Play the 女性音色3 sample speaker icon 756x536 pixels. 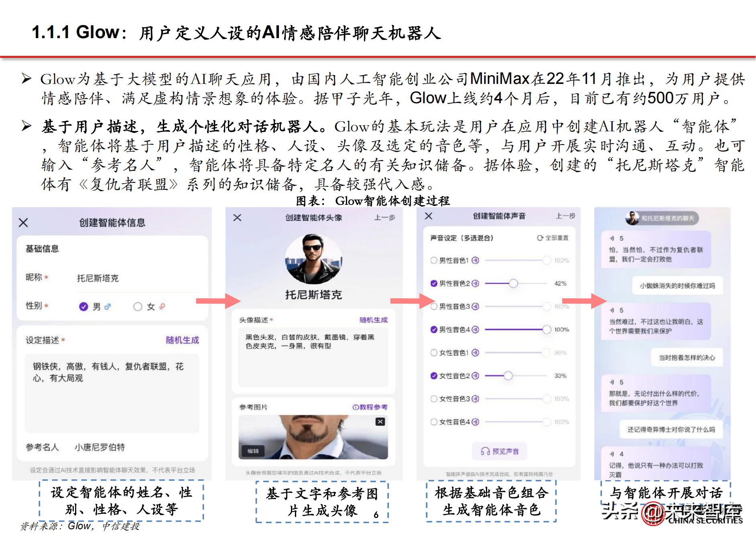[476, 399]
